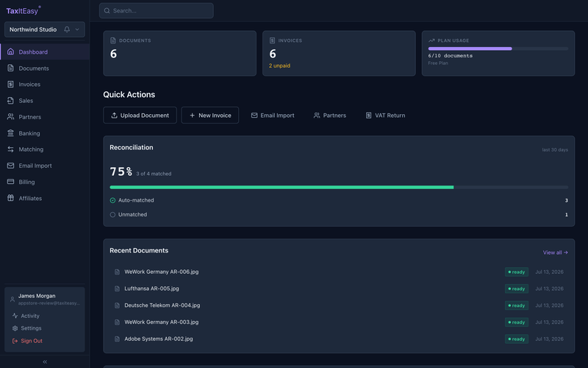The width and height of the screenshot is (588, 368).
Task: Click the 2 unpaid label
Action: click(x=279, y=66)
